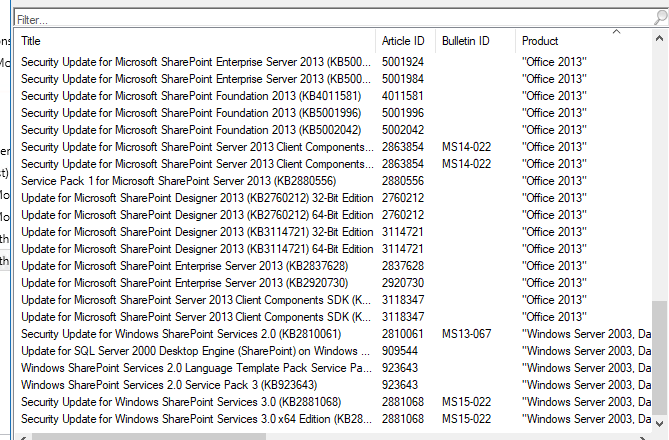Image resolution: width=669 pixels, height=440 pixels.
Task: Click Article ID 5002042 cell
Action: point(403,130)
